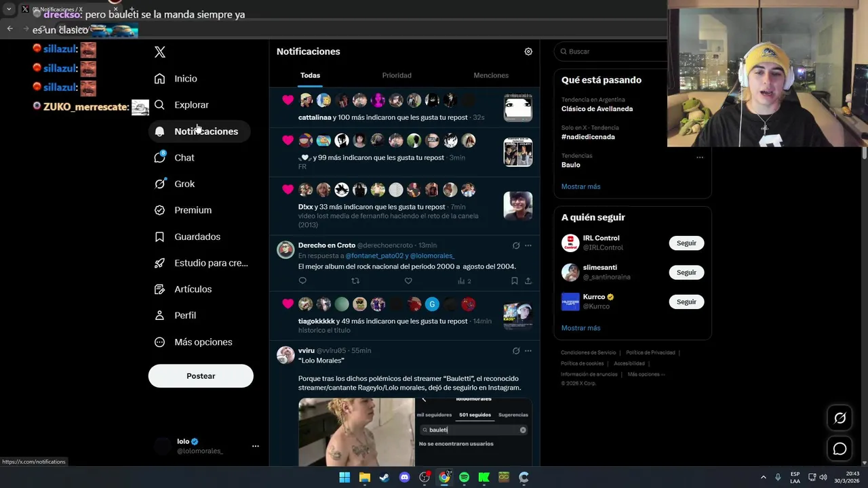The image size is (868, 488).
Task: Click the Notificaciones bell icon
Action: [x=159, y=131]
